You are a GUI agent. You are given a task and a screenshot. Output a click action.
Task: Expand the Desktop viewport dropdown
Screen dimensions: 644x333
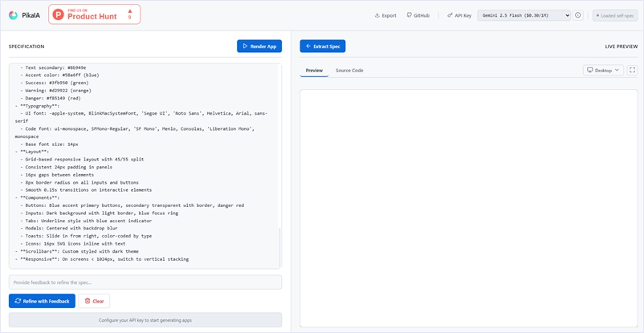click(x=603, y=71)
